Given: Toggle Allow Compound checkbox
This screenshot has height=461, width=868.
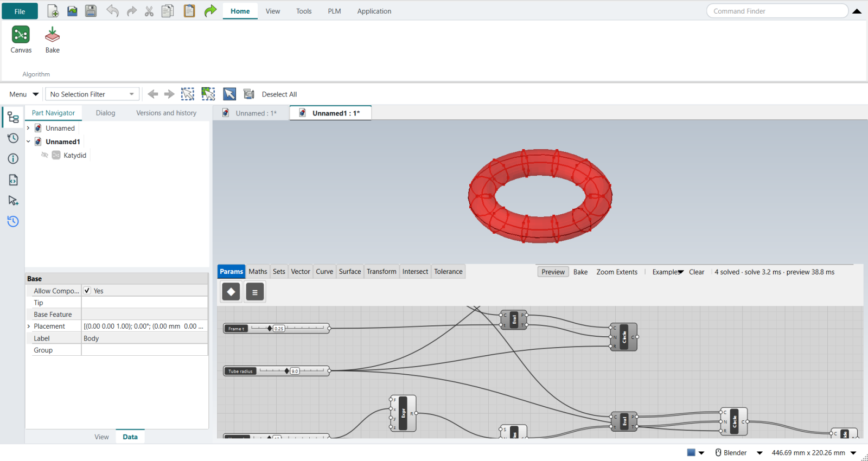Looking at the screenshot, I should (x=87, y=291).
